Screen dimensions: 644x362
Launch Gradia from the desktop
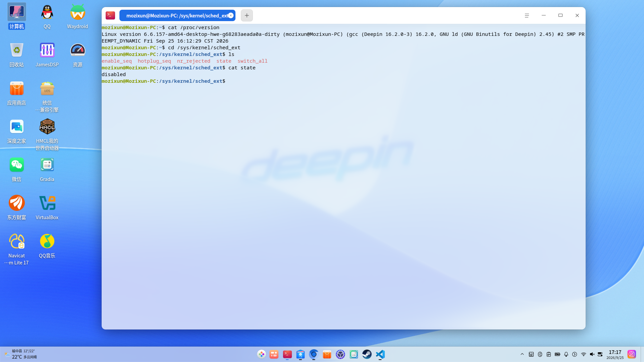[47, 169]
